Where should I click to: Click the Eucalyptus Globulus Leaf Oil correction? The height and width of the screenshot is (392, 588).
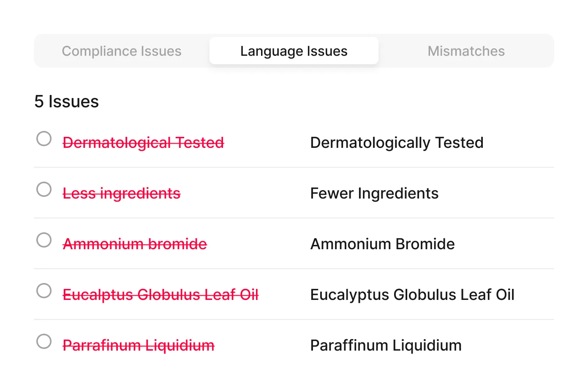tap(412, 294)
